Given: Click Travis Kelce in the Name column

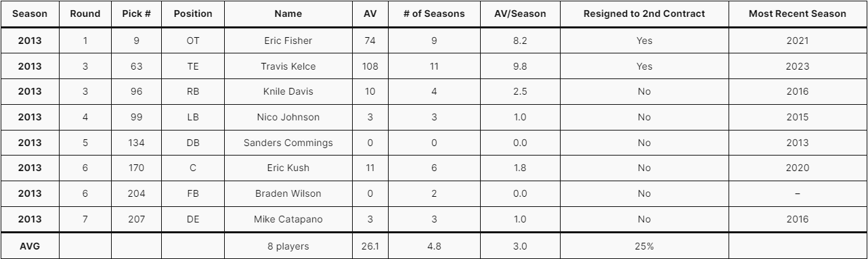Looking at the screenshot, I should (x=288, y=66).
